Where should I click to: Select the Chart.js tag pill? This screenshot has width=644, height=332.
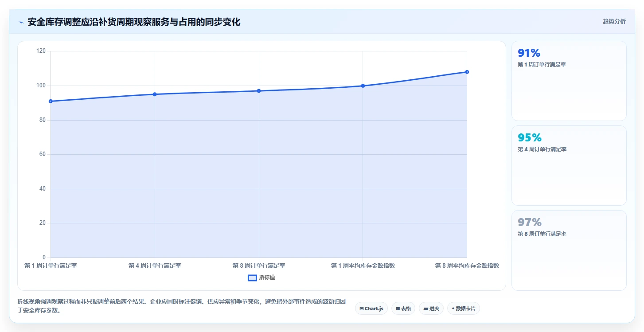(371, 309)
